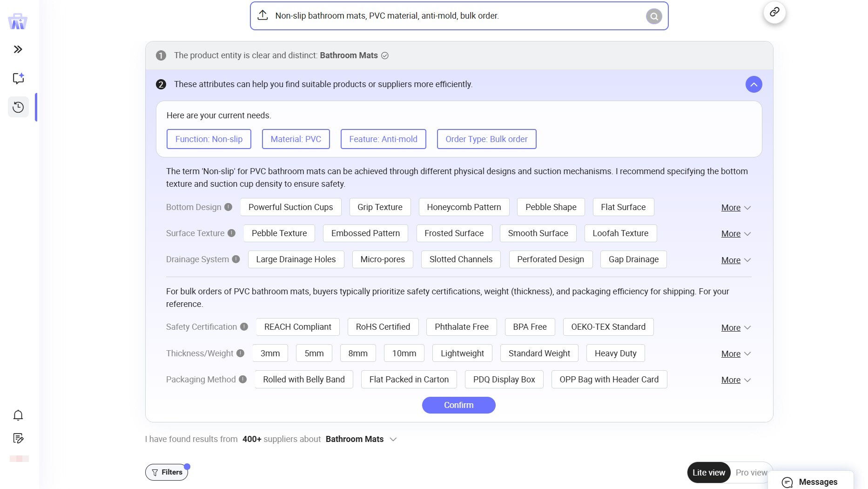The image size is (868, 489).
Task: Expand the sidebar with double-arrow icon
Action: [x=18, y=49]
